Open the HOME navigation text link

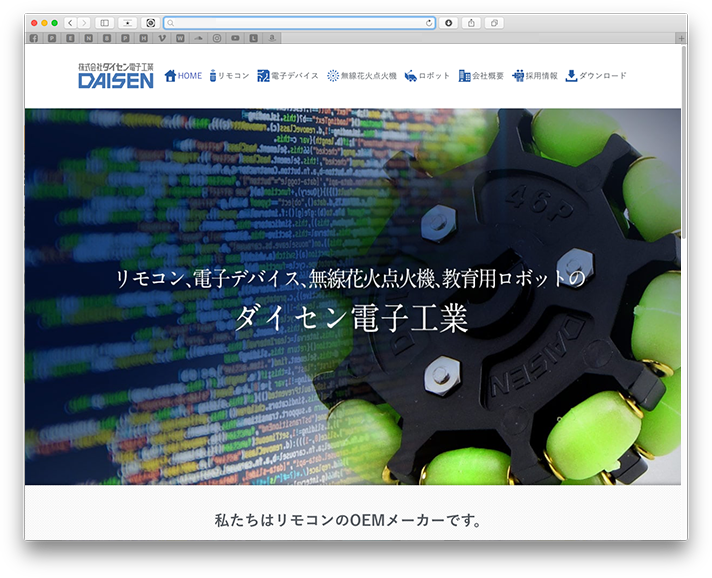190,76
